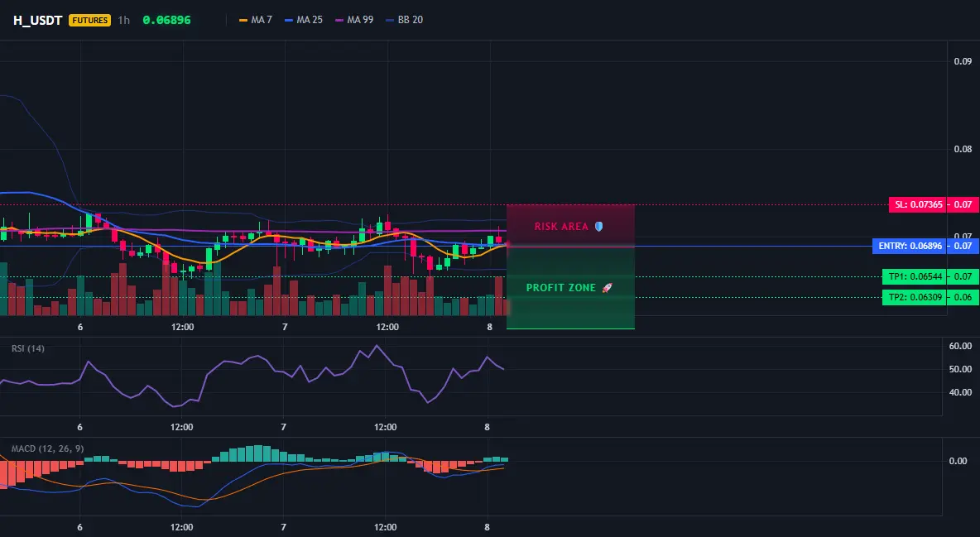Click the MACD panel's date label 8
This screenshot has width=980, height=537.
click(487, 527)
